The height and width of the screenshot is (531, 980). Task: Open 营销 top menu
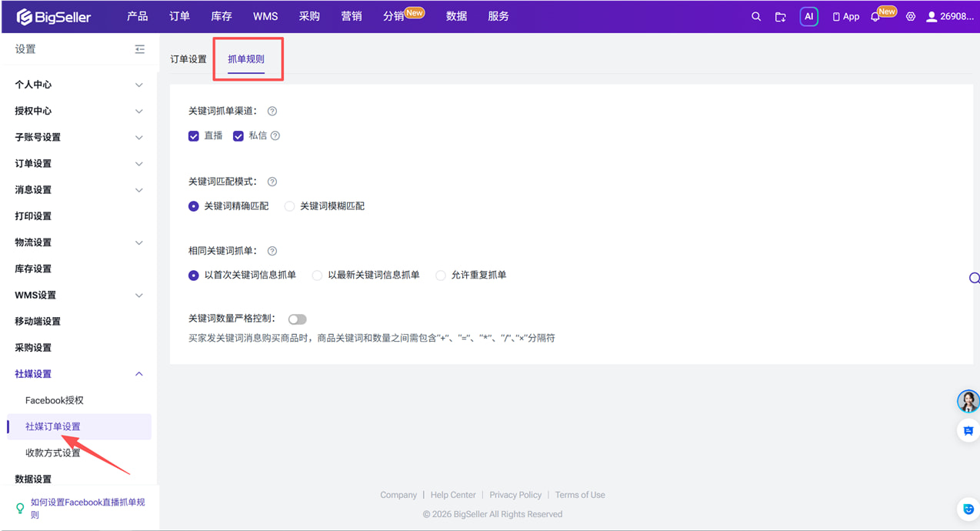click(352, 16)
